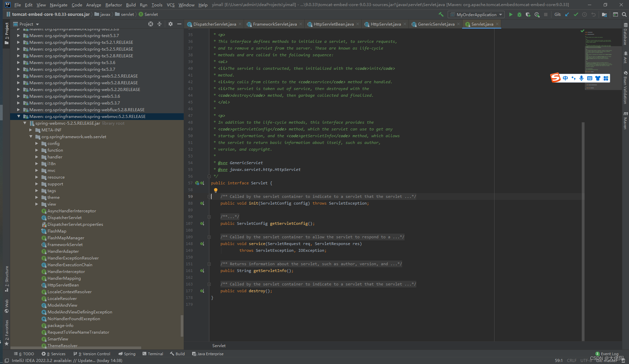Click the Sogou toolbox grid icon
The image size is (629, 364).
pyautogui.click(x=606, y=78)
